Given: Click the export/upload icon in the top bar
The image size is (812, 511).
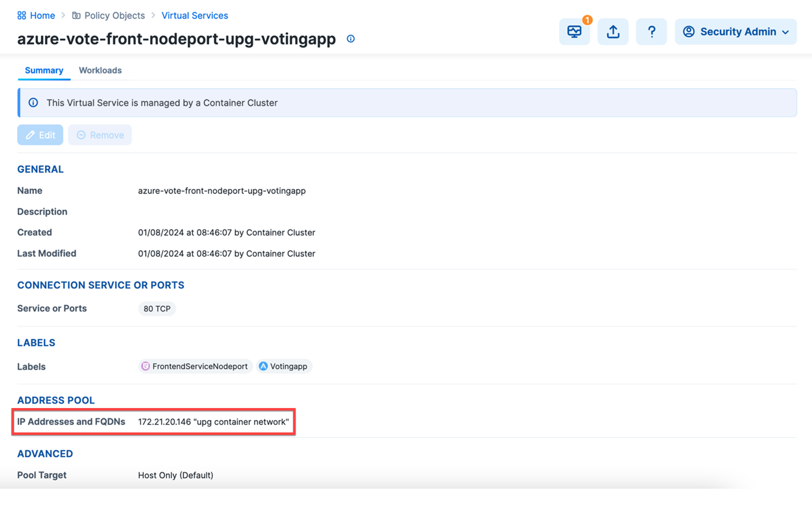Looking at the screenshot, I should point(613,32).
